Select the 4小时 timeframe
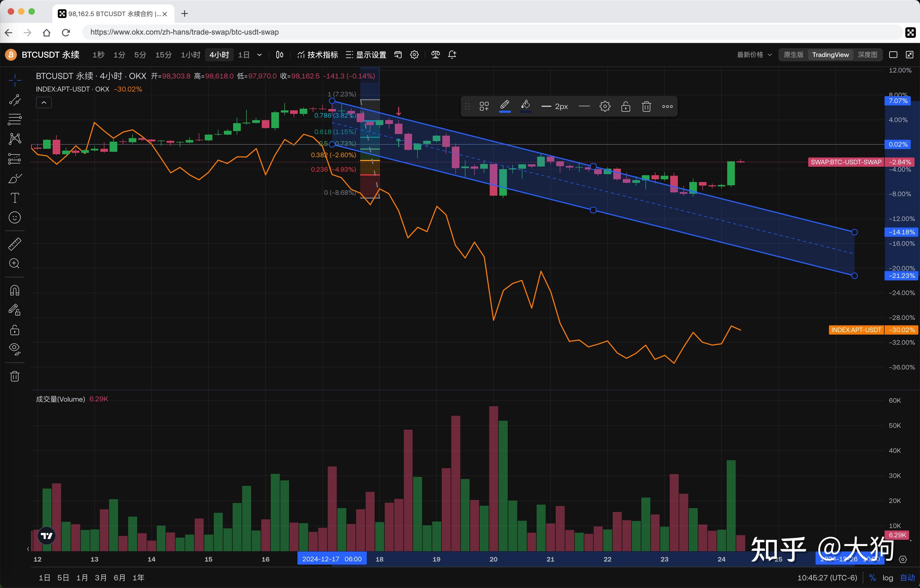Viewport: 920px width, 588px height. click(x=219, y=54)
